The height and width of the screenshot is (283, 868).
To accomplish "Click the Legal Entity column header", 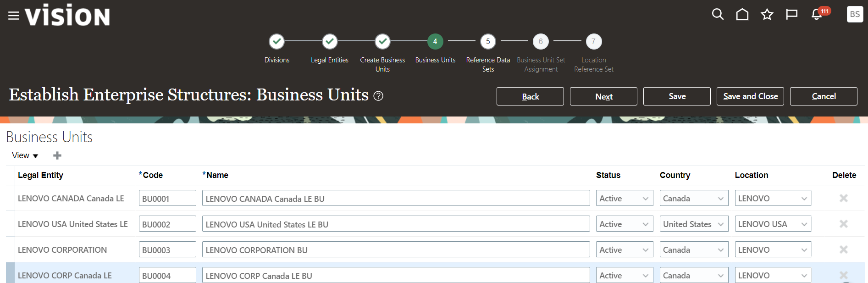I will coord(40,175).
